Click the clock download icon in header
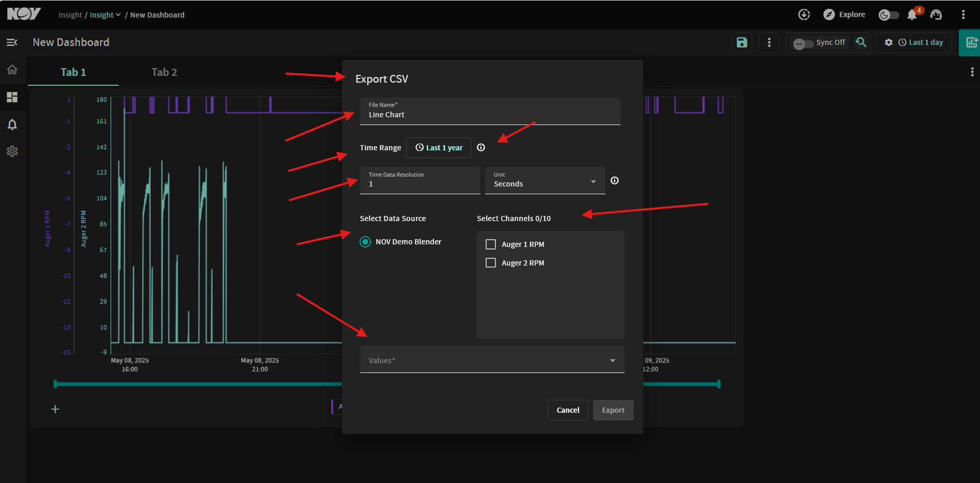980x483 pixels. (x=804, y=14)
